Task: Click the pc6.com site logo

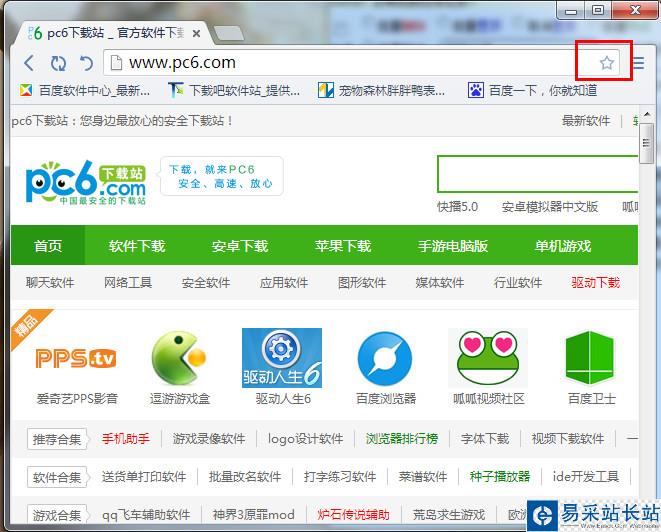Action: click(x=86, y=183)
